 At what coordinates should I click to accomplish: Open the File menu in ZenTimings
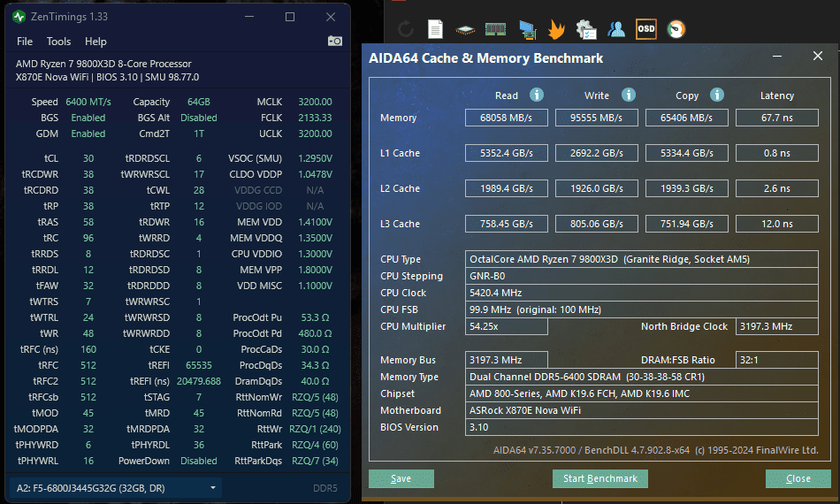point(25,42)
